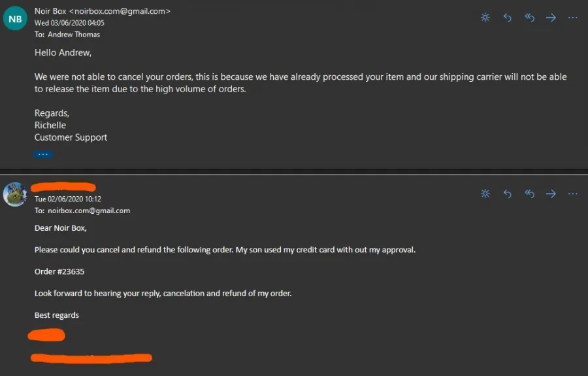This screenshot has width=588, height=376.
Task: Expand the collapsed quoted text ellipsis button
Action: click(43, 154)
